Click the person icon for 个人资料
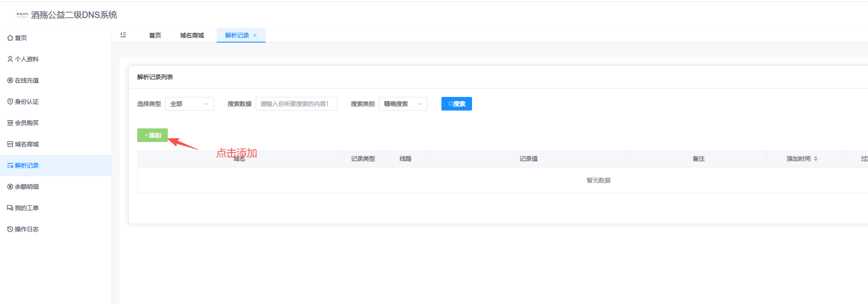The height and width of the screenshot is (304, 868). click(x=10, y=59)
